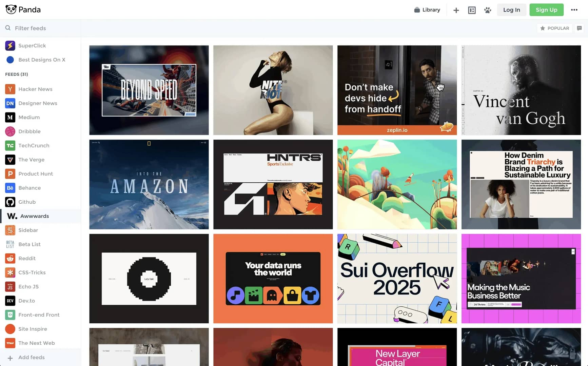
Task: Open the layout switcher icon
Action: click(472, 10)
